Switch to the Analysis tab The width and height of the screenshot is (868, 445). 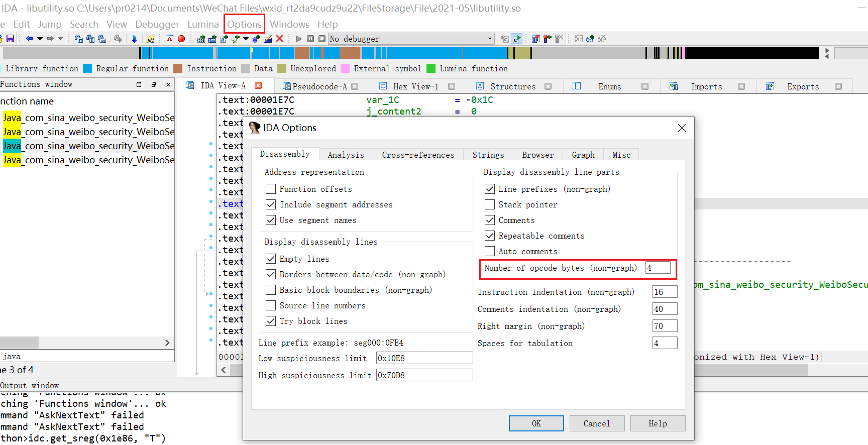click(346, 155)
